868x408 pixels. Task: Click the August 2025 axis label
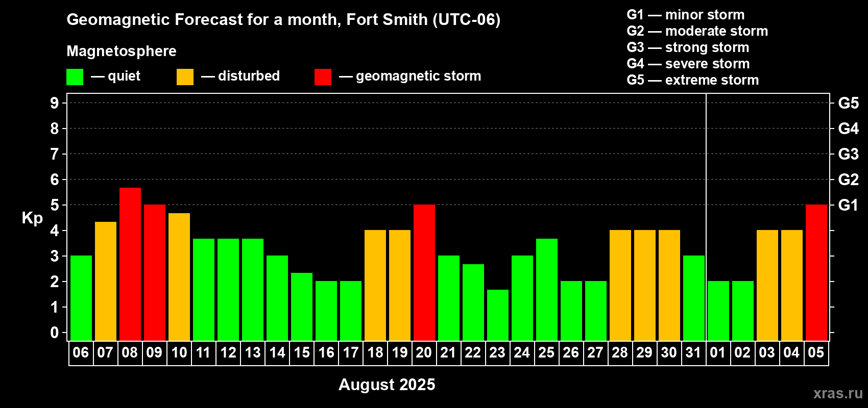point(387,385)
